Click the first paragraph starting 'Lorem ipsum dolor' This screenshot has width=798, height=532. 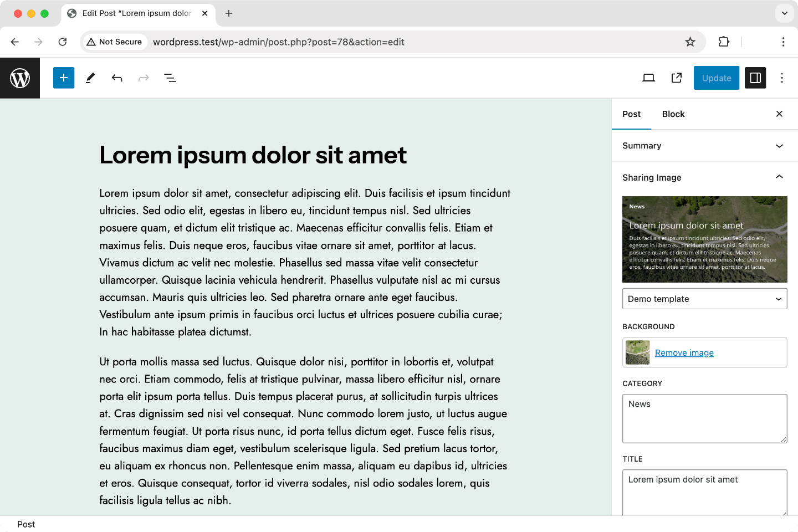305,263
